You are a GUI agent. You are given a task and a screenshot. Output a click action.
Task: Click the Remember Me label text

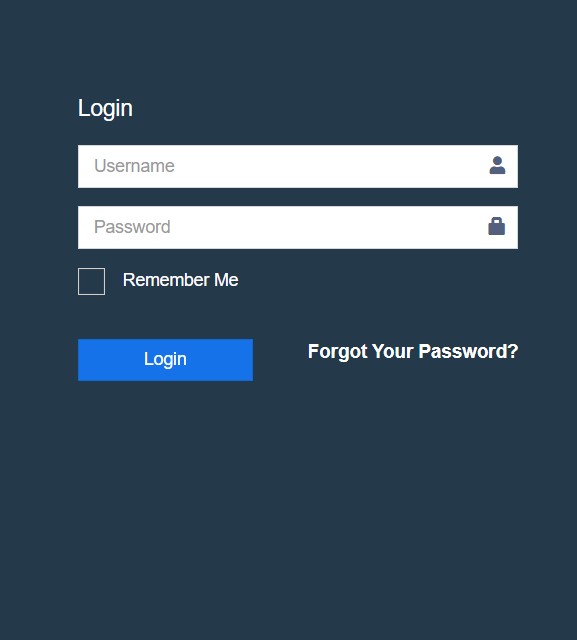(x=180, y=280)
